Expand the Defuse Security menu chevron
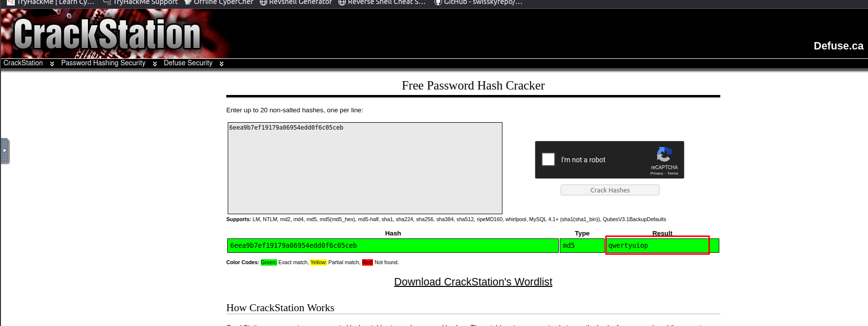Image resolution: width=868 pixels, height=326 pixels. [x=221, y=64]
